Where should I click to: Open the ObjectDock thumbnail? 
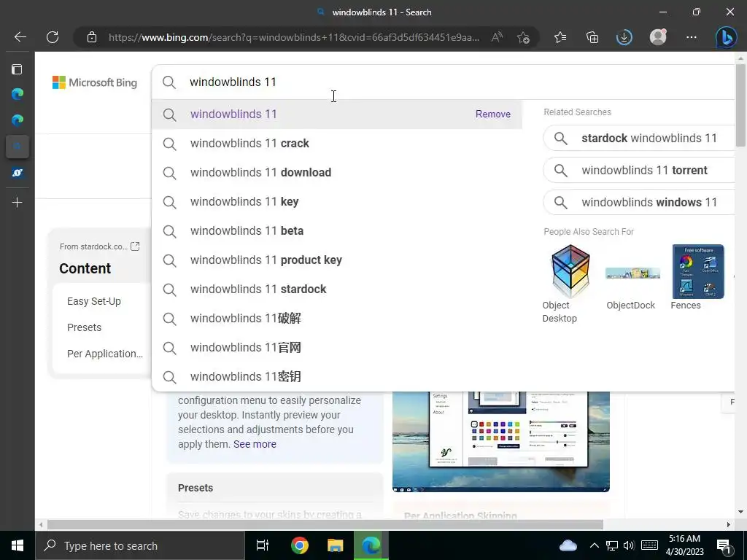pyautogui.click(x=632, y=273)
